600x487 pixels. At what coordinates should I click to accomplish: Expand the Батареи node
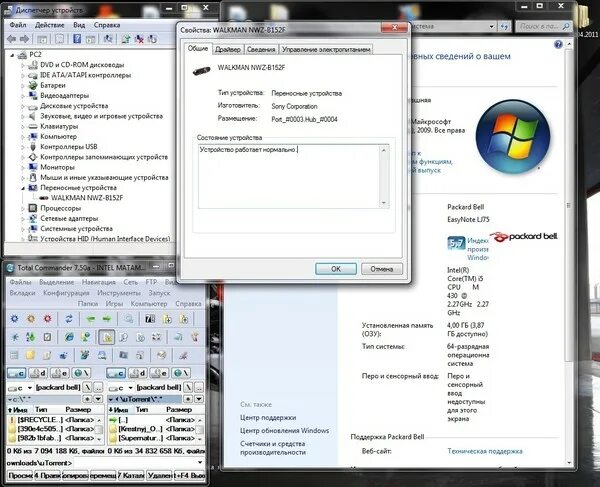[x=23, y=85]
